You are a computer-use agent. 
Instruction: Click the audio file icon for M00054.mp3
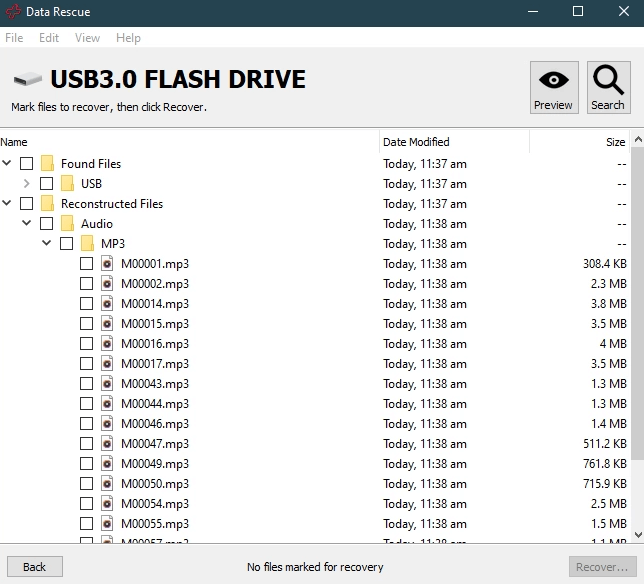107,504
